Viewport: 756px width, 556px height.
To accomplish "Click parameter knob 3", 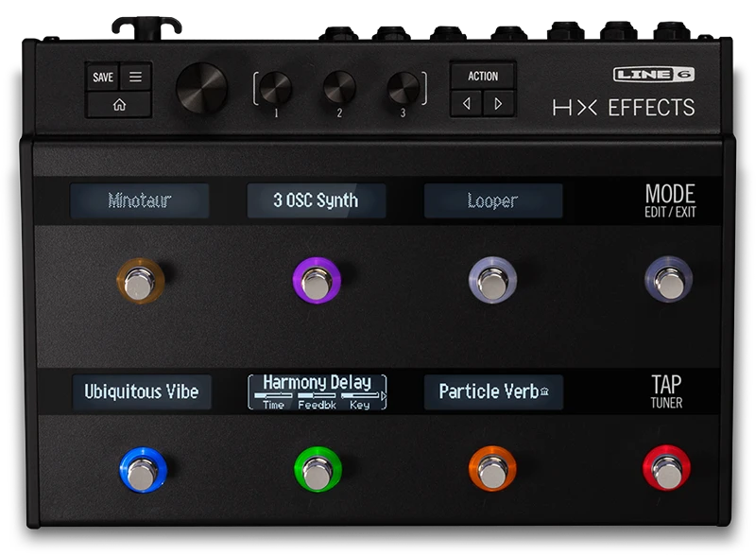I will point(403,87).
